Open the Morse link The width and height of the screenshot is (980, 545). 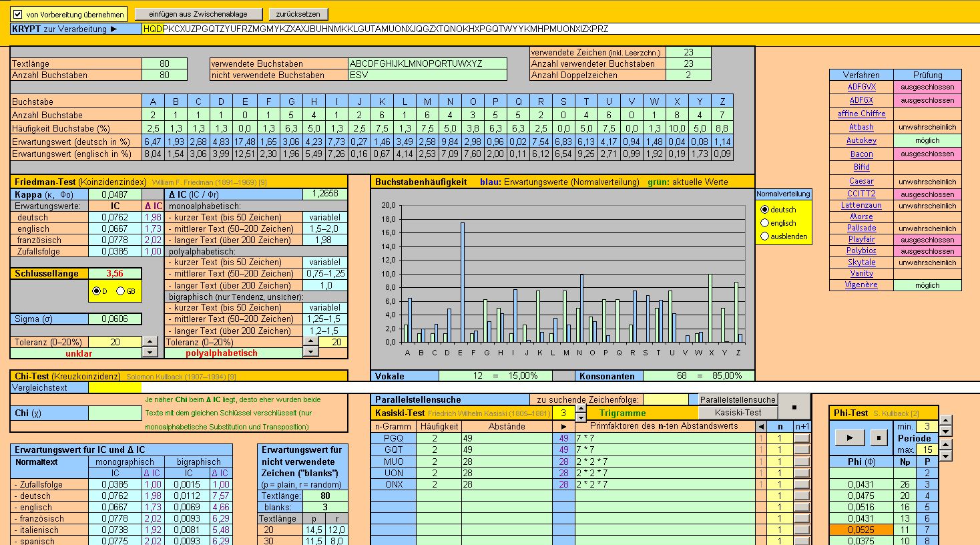[x=861, y=216]
